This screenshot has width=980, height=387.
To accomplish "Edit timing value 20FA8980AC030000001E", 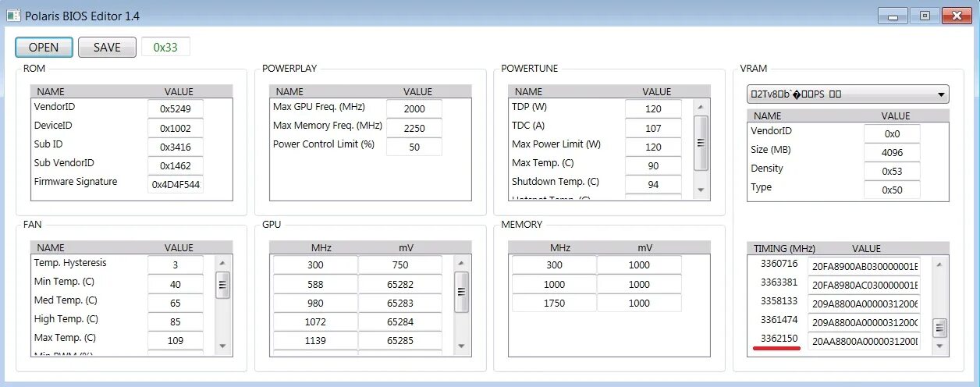I will pyautogui.click(x=864, y=284).
